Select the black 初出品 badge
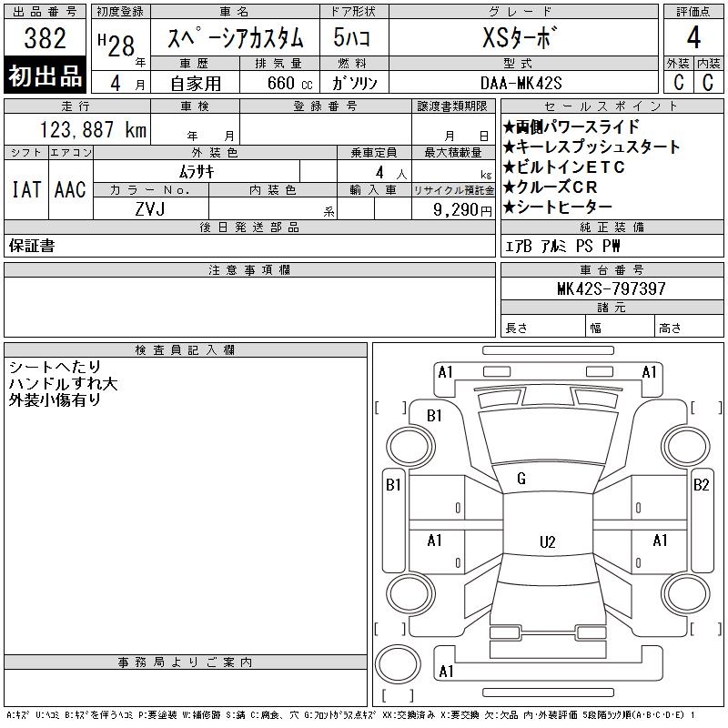 tap(45, 75)
